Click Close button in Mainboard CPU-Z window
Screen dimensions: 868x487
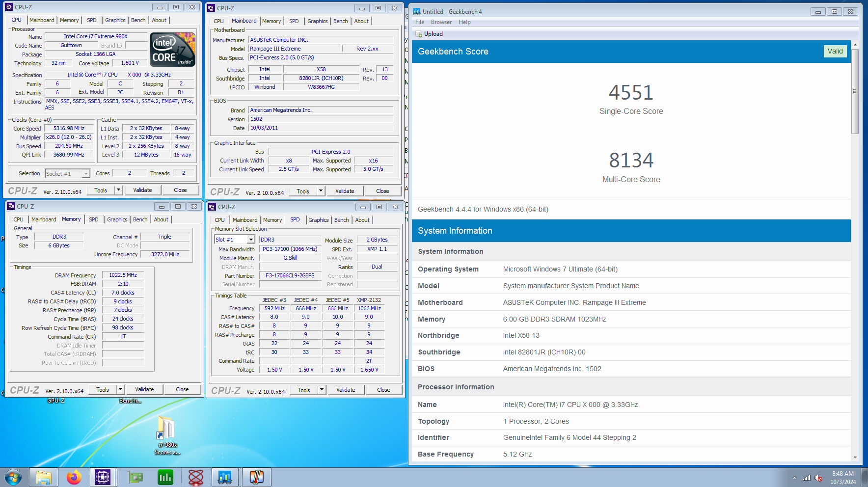coord(382,191)
